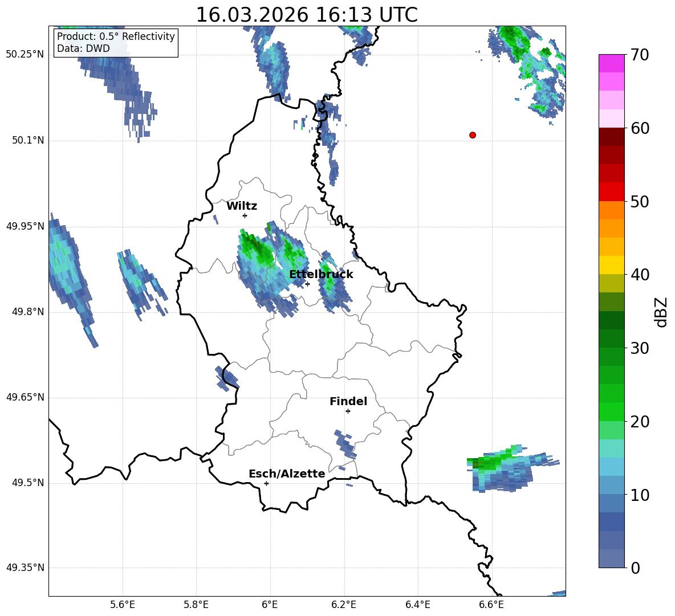
Task: Click the Ettelbruck station label
Action: [x=321, y=274]
